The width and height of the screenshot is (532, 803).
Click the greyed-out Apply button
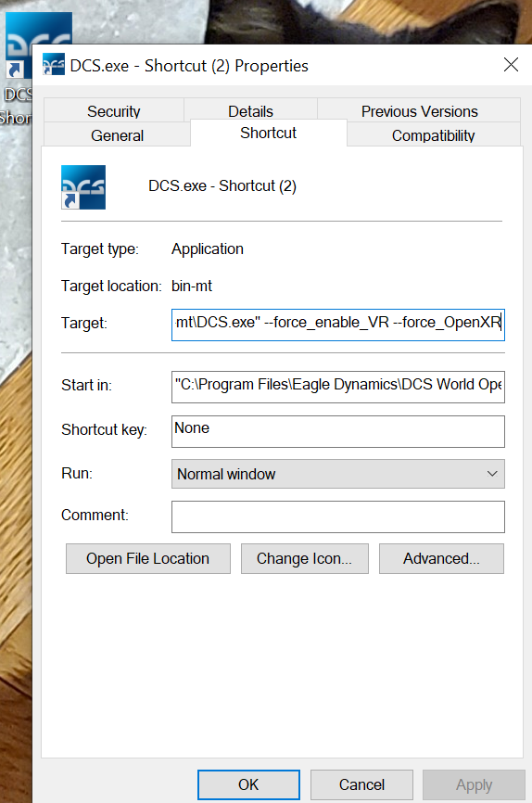pyautogui.click(x=475, y=784)
